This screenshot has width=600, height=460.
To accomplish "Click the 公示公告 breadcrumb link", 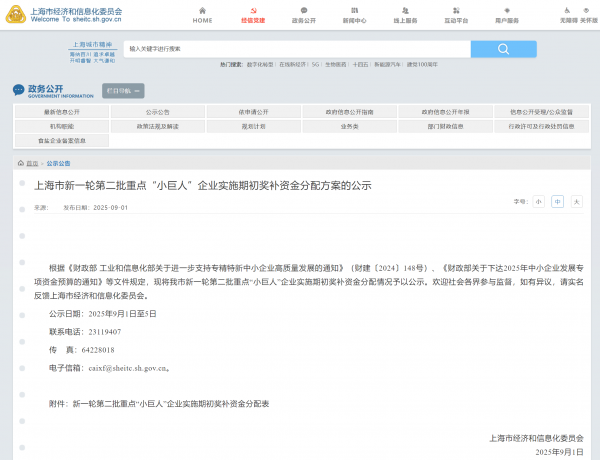I will coord(58,162).
